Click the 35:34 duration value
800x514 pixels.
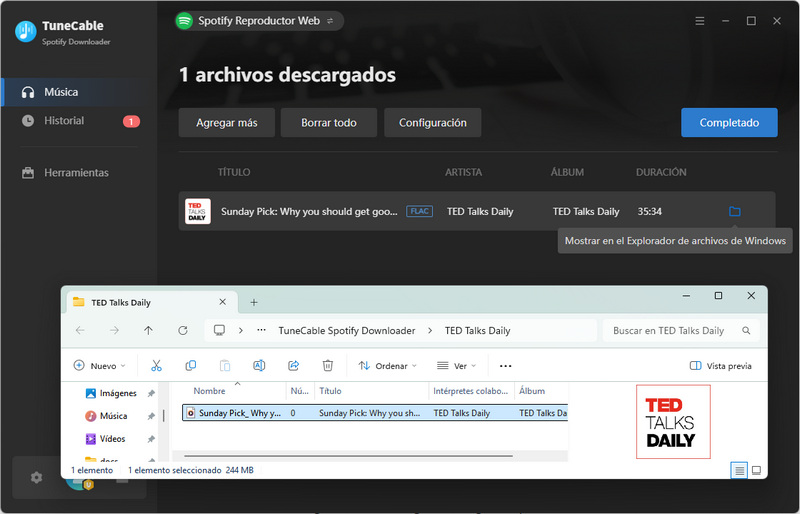click(649, 211)
